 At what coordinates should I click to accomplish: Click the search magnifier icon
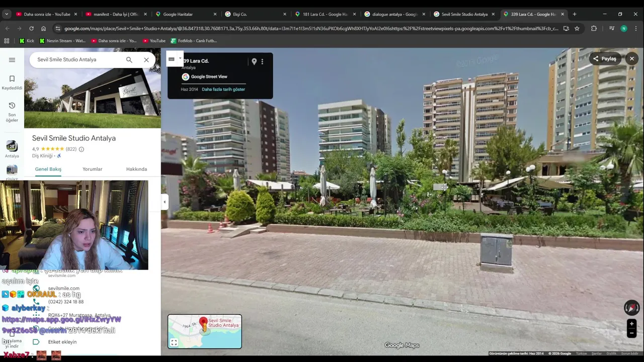tap(129, 60)
